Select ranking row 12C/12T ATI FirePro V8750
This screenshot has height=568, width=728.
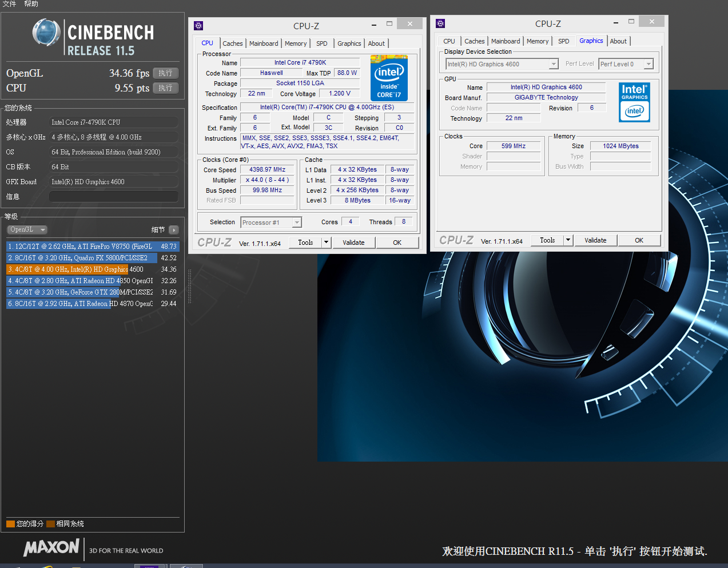tap(93, 247)
